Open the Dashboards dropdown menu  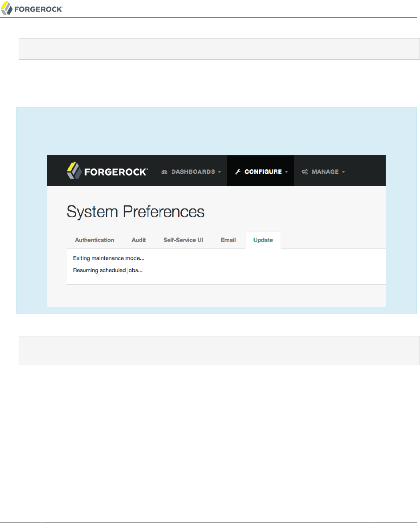click(191, 172)
